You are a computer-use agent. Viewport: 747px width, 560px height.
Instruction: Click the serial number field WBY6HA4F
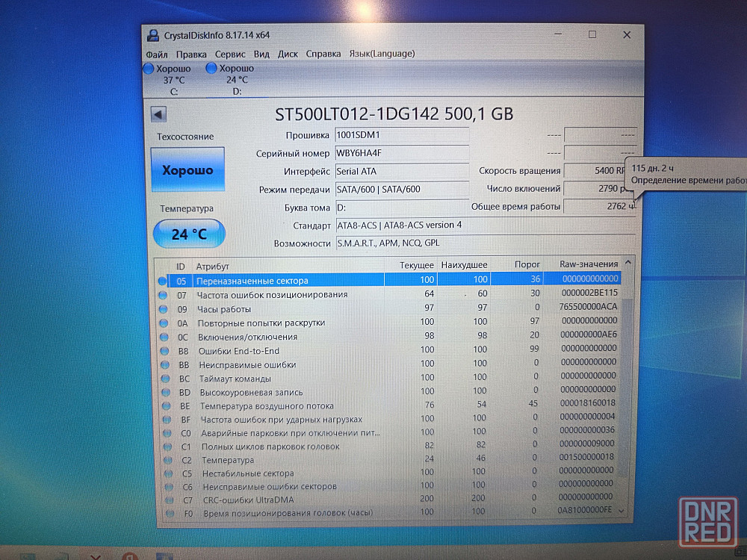(402, 153)
